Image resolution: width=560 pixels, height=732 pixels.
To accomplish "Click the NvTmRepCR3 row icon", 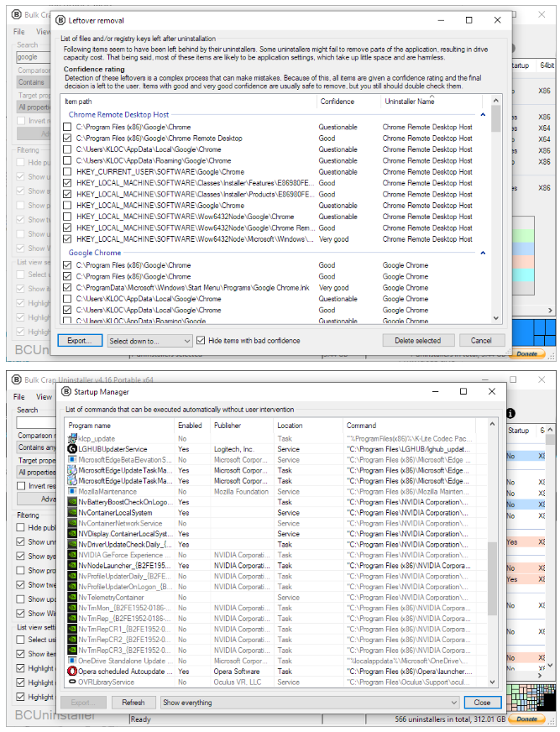I will click(72, 651).
